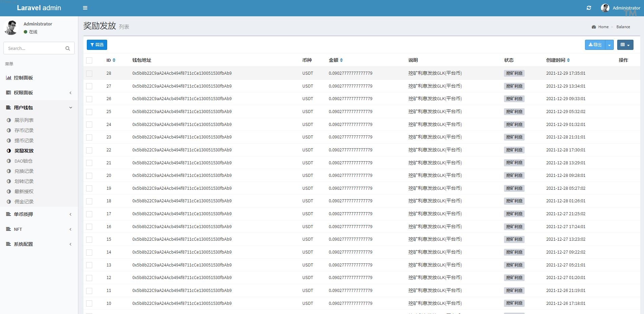
Task: Check the select-all checkbox in table header
Action: click(x=89, y=60)
